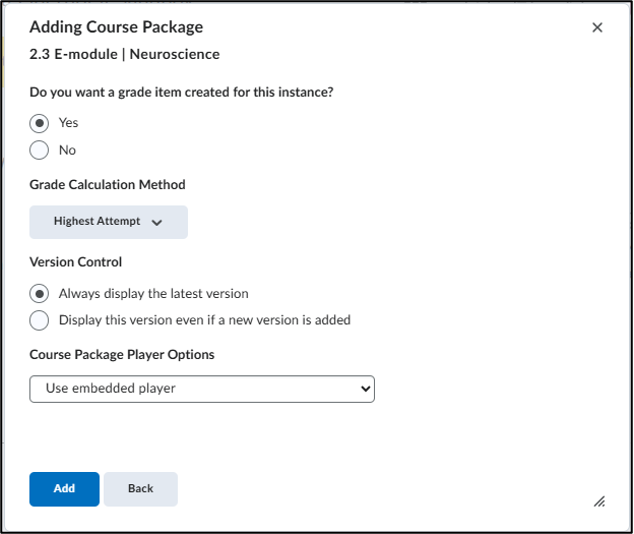634x534 pixels.
Task: Click the dialog resize handle icon
Action: coord(599,501)
